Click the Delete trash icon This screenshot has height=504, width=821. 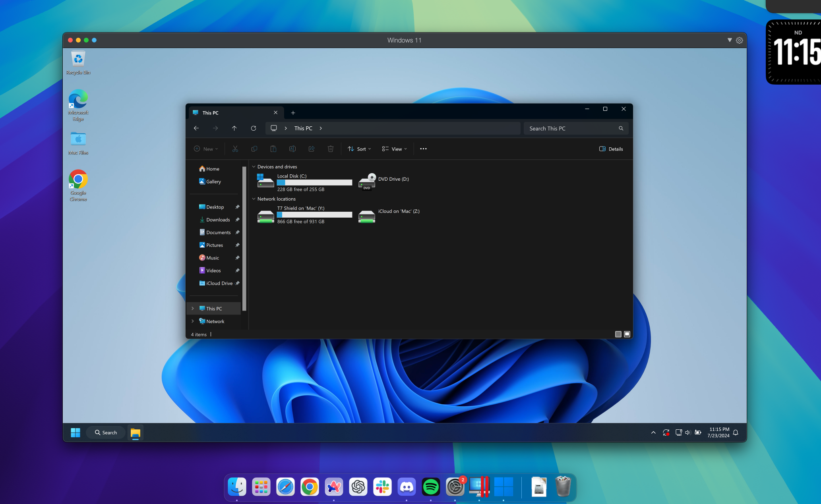tap(331, 149)
